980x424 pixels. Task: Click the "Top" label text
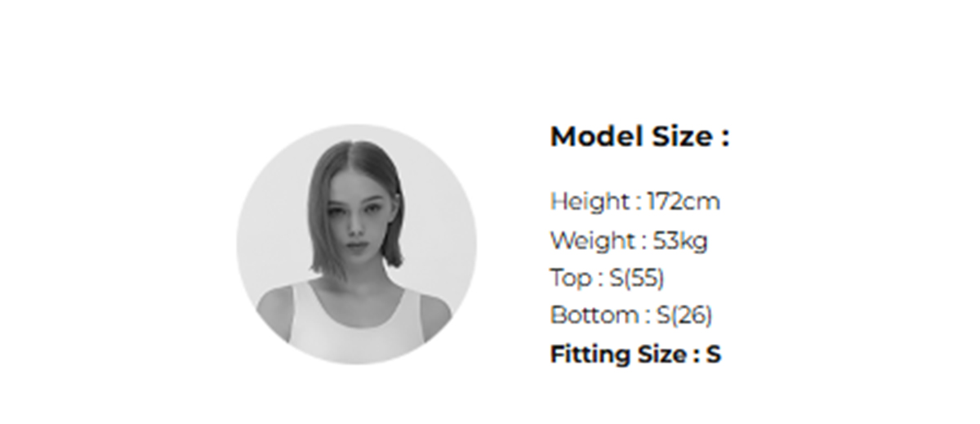coord(570,278)
